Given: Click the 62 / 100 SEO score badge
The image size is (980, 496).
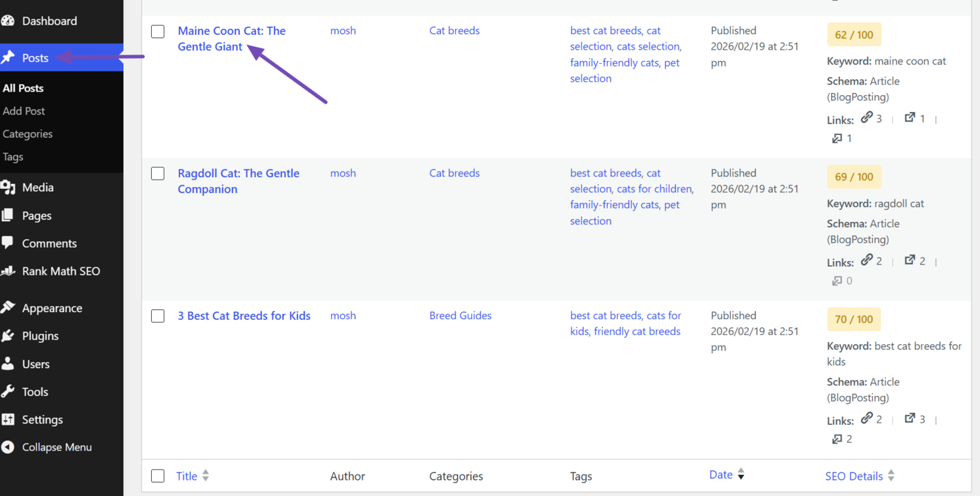Looking at the screenshot, I should tap(854, 34).
